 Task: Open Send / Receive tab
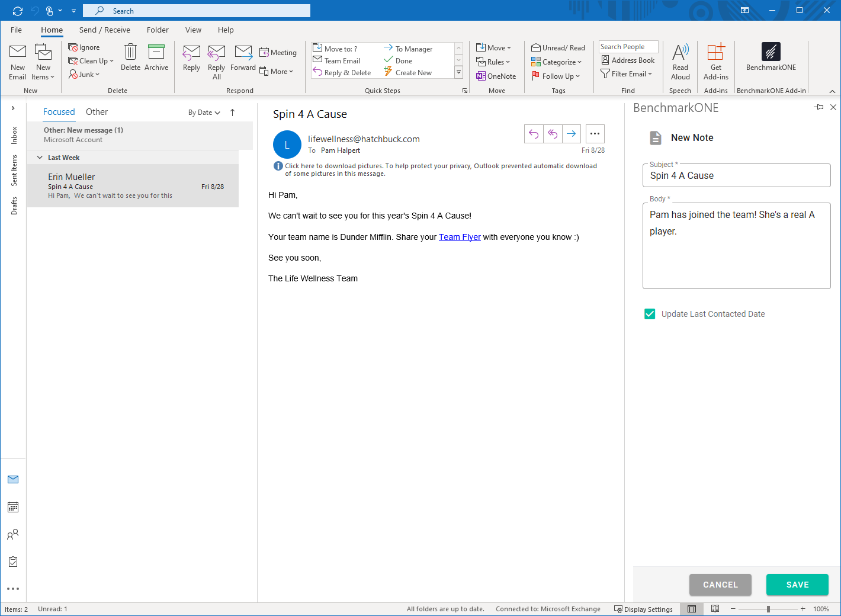(x=105, y=30)
